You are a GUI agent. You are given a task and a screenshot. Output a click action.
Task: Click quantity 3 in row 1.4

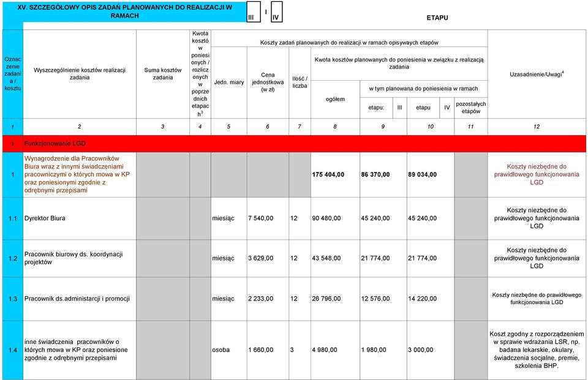click(x=292, y=349)
